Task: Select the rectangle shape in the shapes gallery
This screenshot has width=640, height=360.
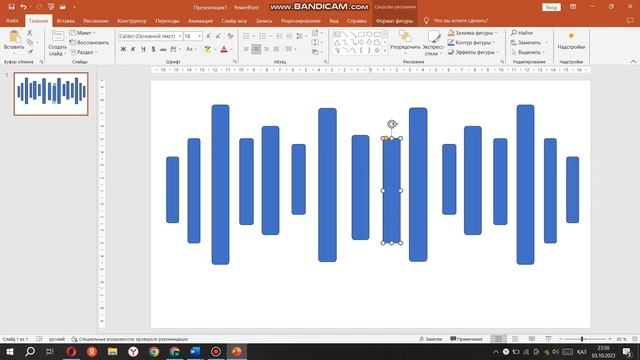Action: (x=361, y=34)
